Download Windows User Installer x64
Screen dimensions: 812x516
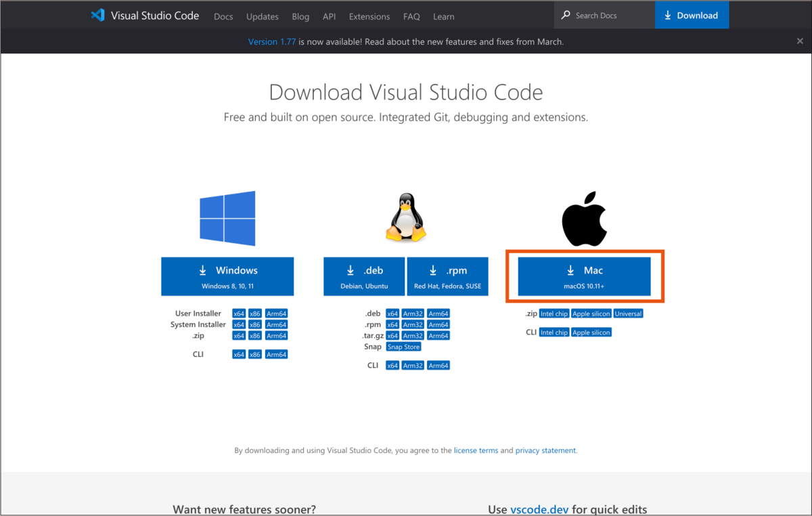click(x=239, y=314)
